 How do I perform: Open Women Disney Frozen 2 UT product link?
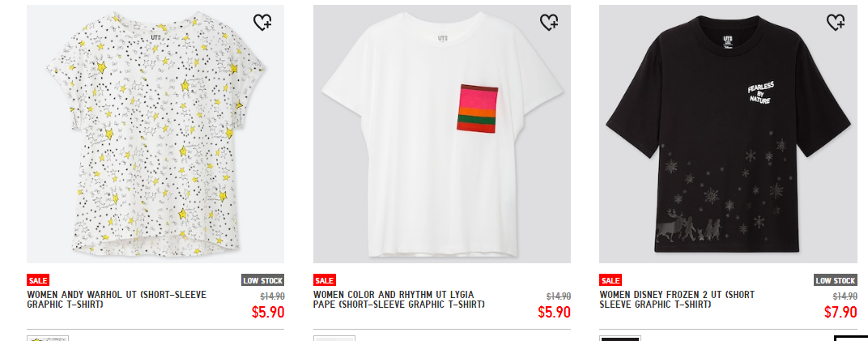[677, 300]
